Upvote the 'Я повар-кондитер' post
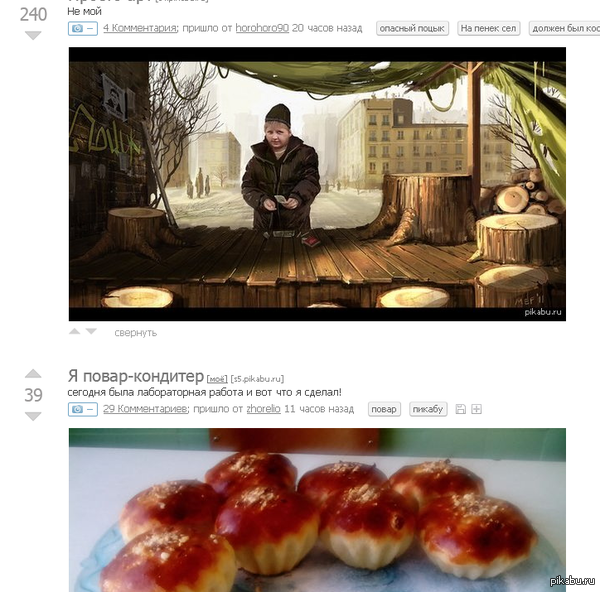This screenshot has height=592, width=600. 33,374
